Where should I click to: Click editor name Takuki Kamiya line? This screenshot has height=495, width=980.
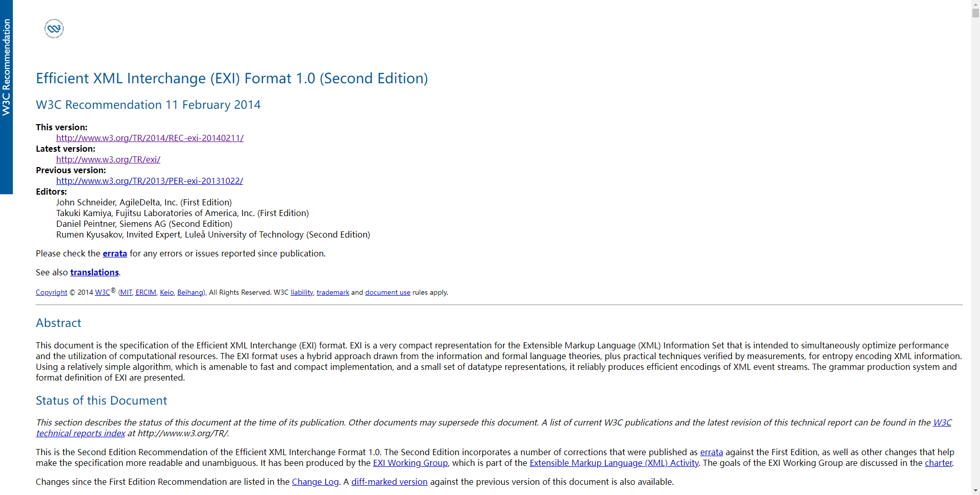(182, 213)
